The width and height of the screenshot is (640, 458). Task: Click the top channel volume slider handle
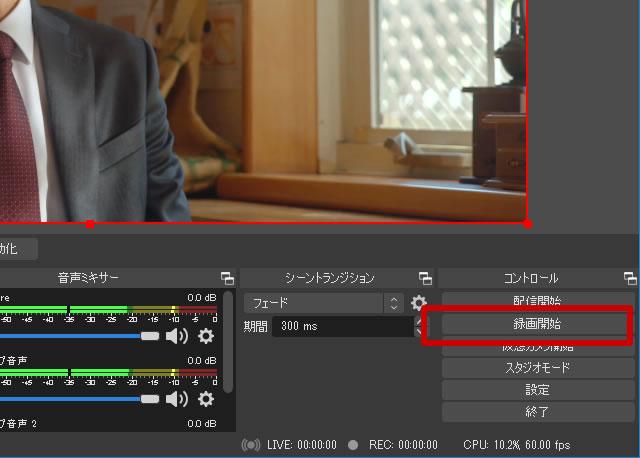click(x=150, y=336)
